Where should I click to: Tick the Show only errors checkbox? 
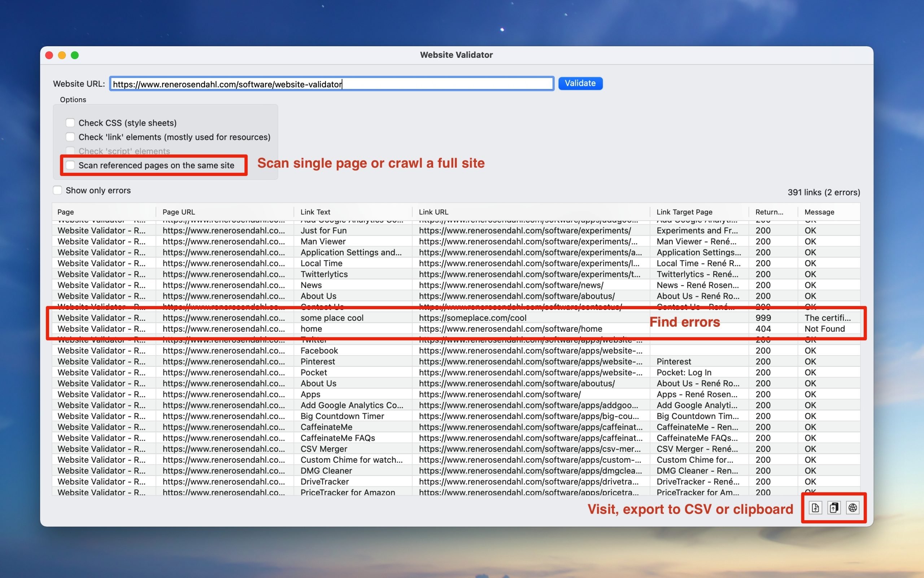(57, 190)
